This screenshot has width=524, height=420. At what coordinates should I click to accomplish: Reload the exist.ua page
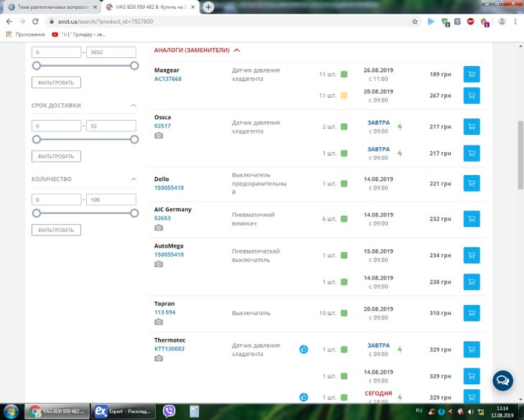35,22
